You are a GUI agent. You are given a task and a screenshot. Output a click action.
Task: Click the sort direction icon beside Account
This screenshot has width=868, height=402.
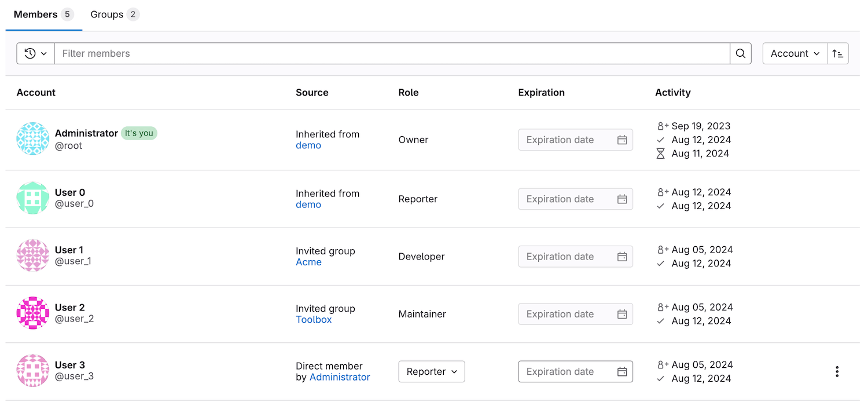tap(837, 53)
